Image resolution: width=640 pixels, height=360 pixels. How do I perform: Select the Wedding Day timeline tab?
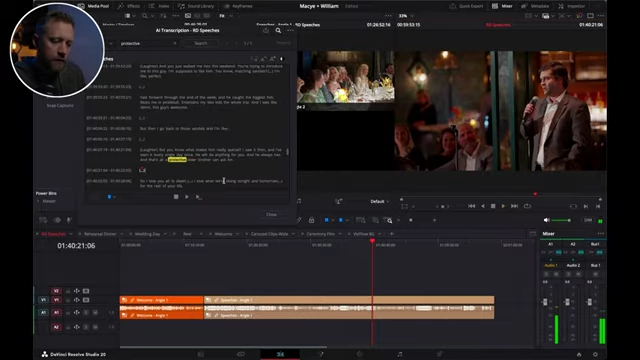(x=147, y=234)
